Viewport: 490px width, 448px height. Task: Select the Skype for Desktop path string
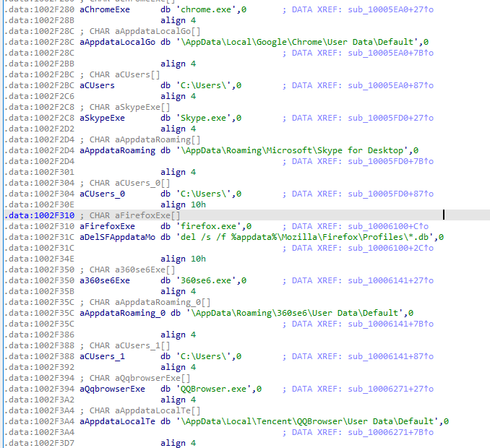click(x=293, y=150)
